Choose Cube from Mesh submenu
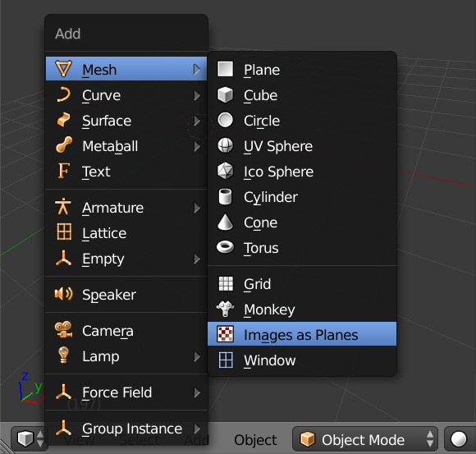This screenshot has height=454, width=476. pyautogui.click(x=302, y=95)
